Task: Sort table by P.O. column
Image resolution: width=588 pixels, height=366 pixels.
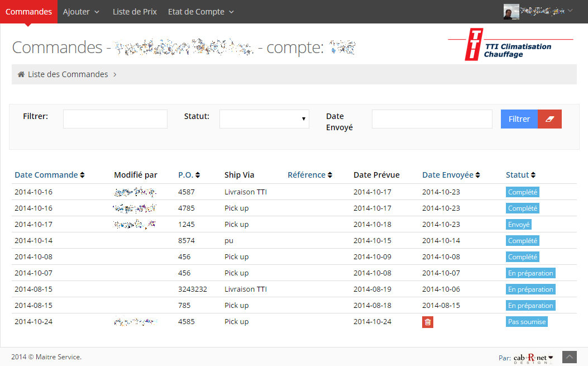Action: 189,175
